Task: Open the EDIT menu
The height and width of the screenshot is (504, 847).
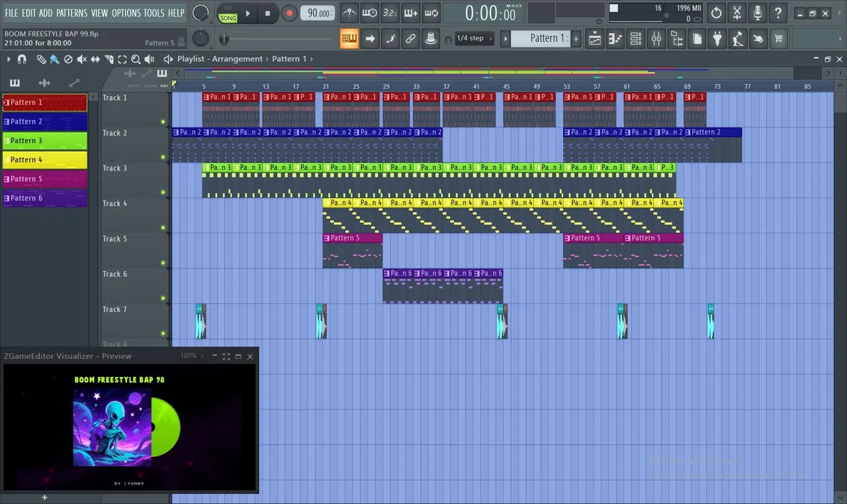Action: pos(28,13)
